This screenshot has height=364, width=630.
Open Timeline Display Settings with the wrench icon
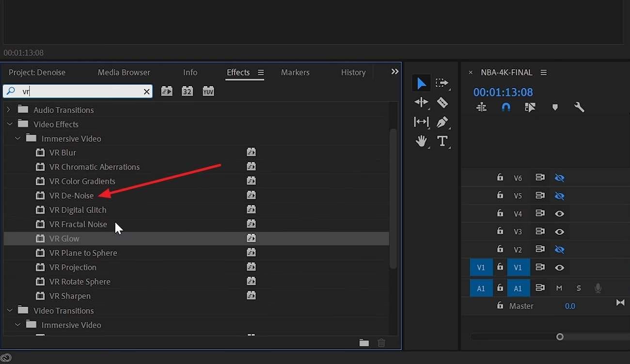point(580,107)
